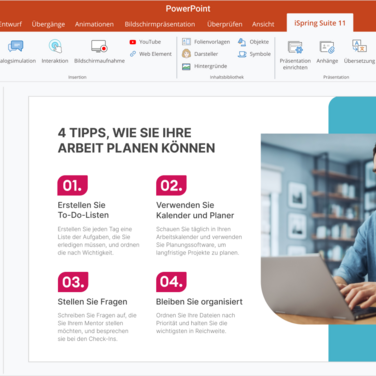The height and width of the screenshot is (376, 376).
Task: Click the 04. number badge
Action: click(x=171, y=282)
